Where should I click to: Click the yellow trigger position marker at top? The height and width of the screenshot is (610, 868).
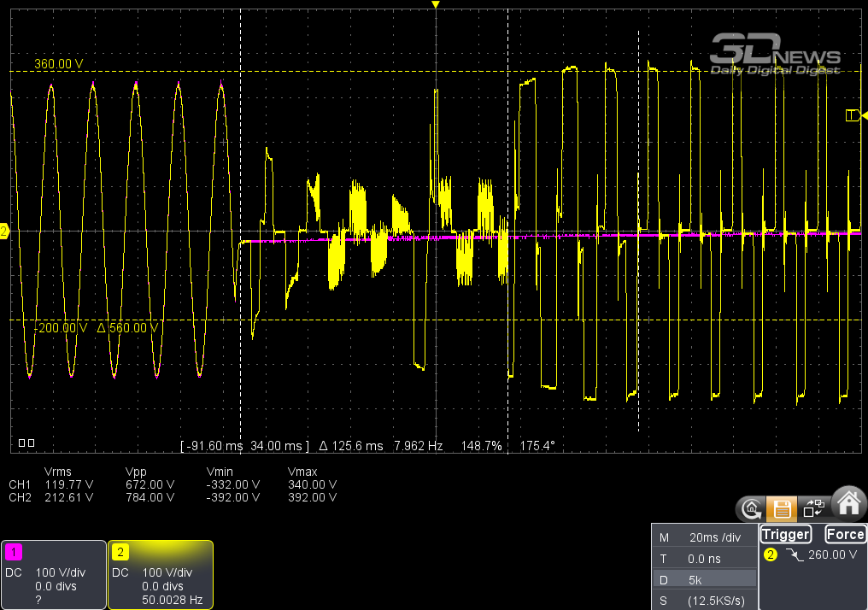435,5
